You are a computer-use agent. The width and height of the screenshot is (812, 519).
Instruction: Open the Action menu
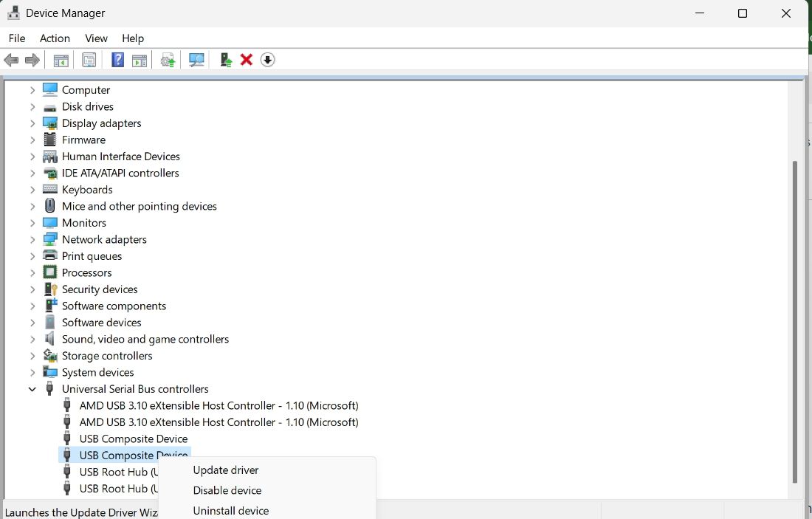[55, 38]
